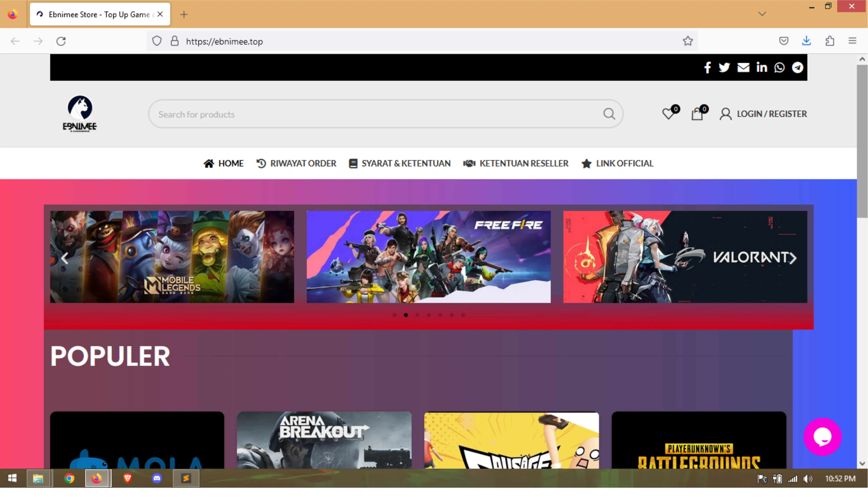This screenshot has height=497, width=868.
Task: Open the Windows Start menu
Action: tap(12, 479)
